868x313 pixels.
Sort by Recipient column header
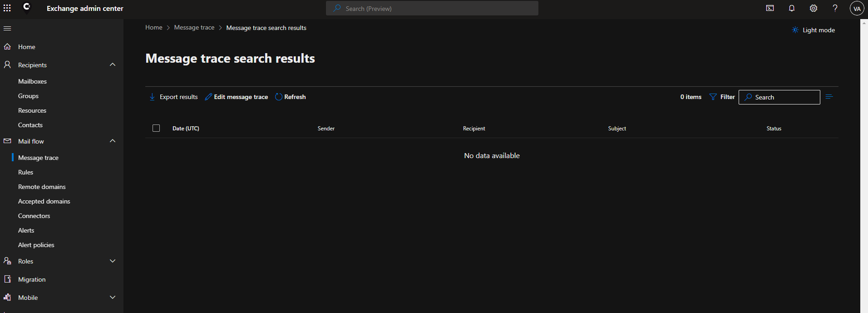[x=474, y=129]
